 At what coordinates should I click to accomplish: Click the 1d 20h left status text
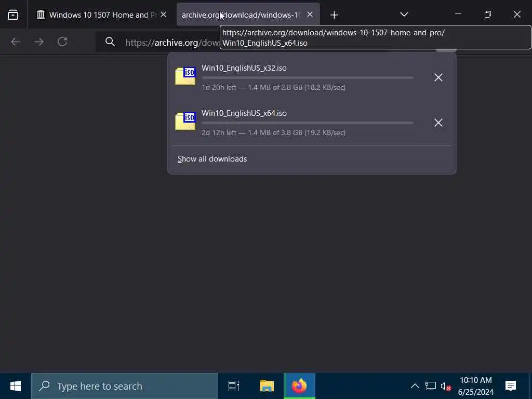pyautogui.click(x=273, y=87)
